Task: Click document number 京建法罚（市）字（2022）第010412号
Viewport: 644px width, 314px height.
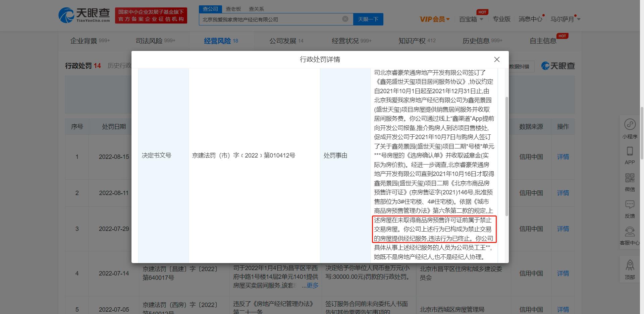Action: 244,155
